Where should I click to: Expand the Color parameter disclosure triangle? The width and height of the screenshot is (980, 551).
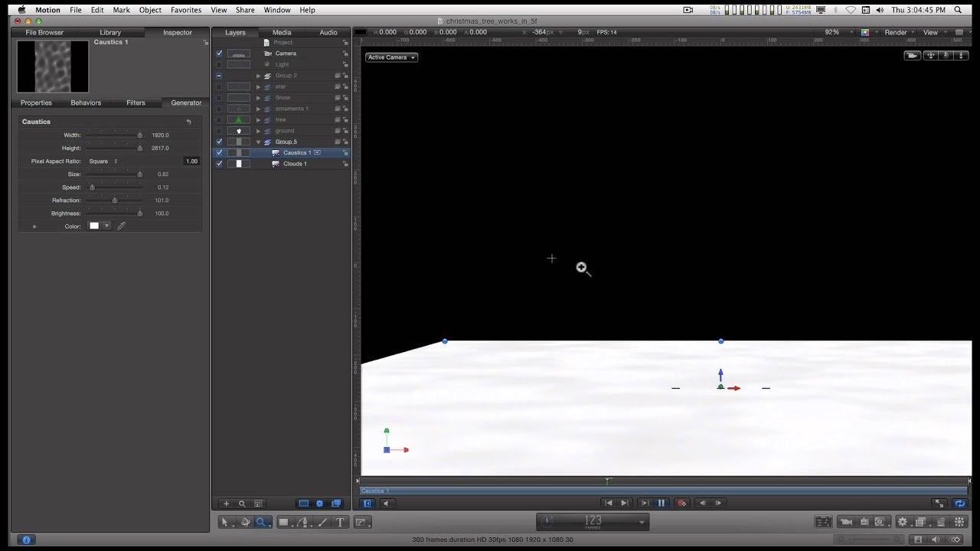(x=34, y=227)
